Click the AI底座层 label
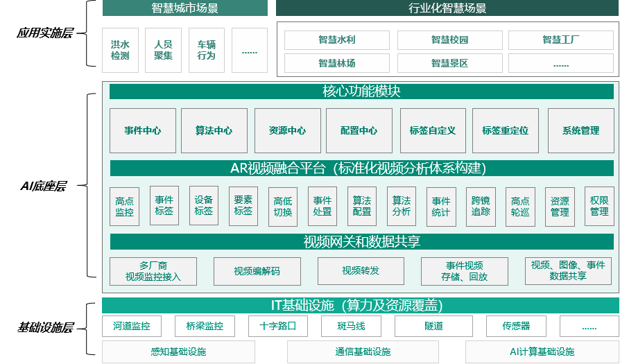Screen dimensions: 620x364 point(44,186)
